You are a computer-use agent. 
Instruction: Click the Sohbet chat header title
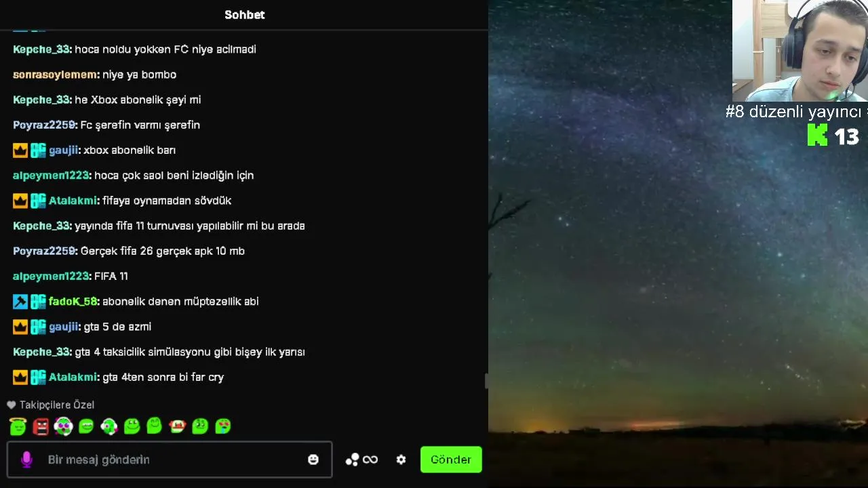pyautogui.click(x=245, y=15)
